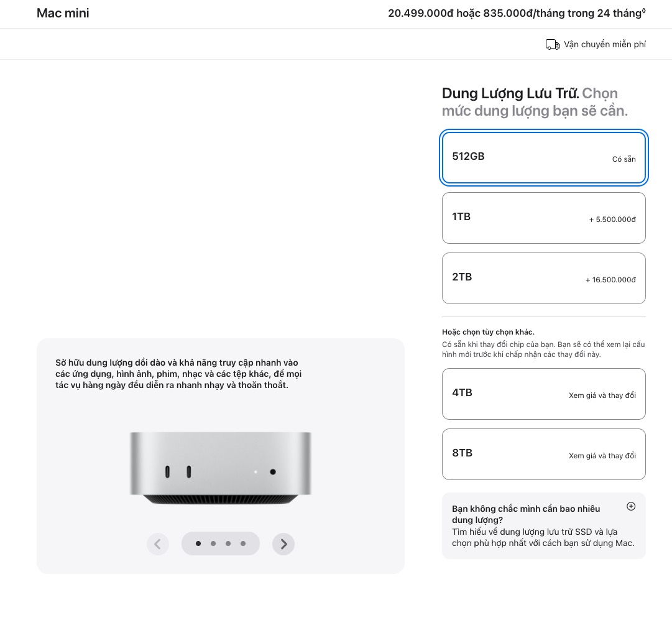Jump to fourth gallery dot

[243, 544]
